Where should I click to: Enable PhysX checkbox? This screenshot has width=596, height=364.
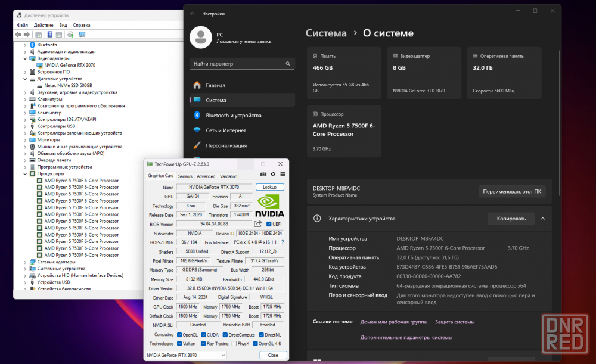tap(234, 344)
